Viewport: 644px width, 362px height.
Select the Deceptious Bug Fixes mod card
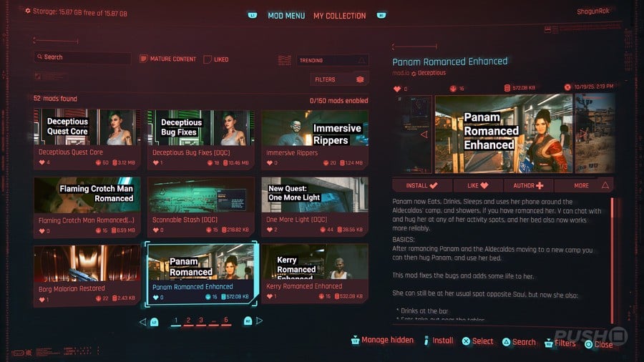[x=200, y=139]
